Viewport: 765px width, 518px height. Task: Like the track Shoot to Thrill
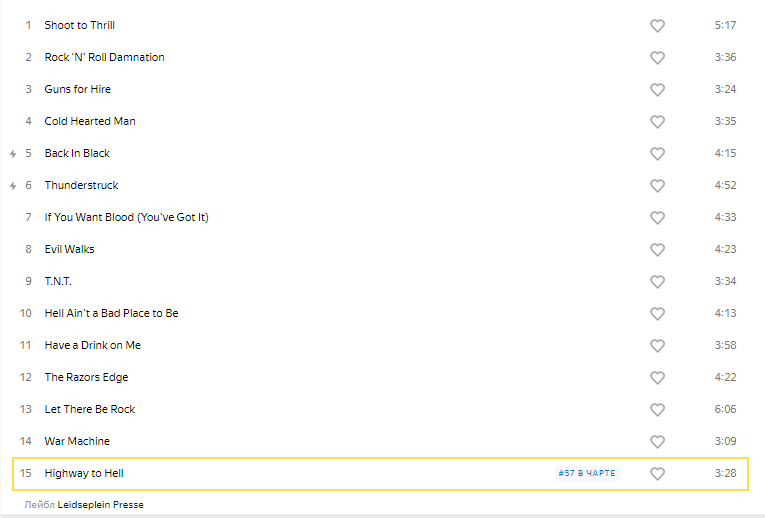coord(657,26)
